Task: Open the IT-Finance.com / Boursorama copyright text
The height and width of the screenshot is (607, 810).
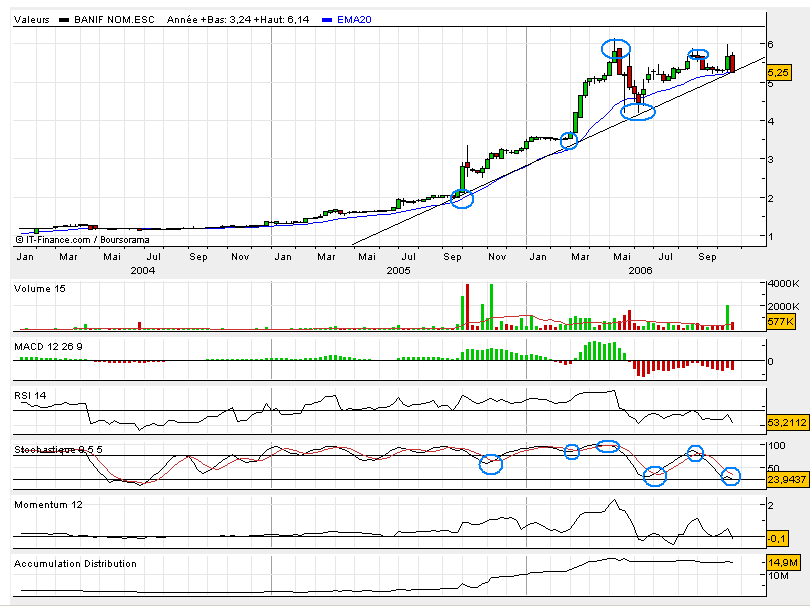Action: click(82, 240)
